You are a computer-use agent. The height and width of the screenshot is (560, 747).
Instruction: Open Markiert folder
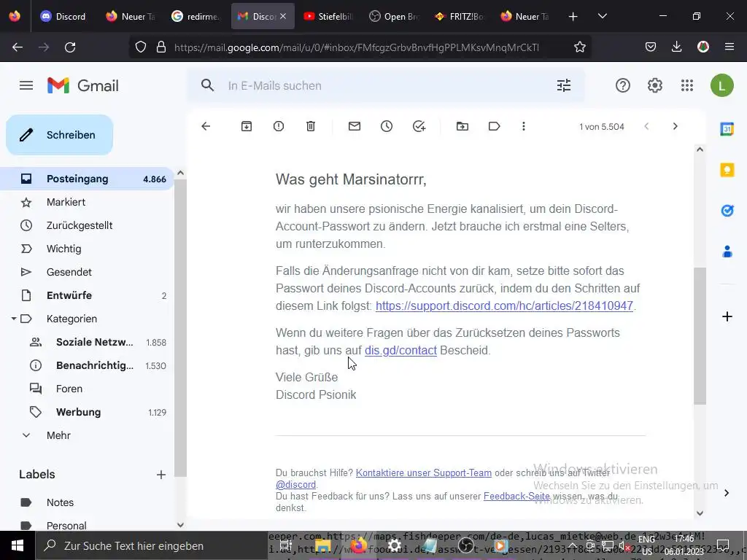(87, 203)
